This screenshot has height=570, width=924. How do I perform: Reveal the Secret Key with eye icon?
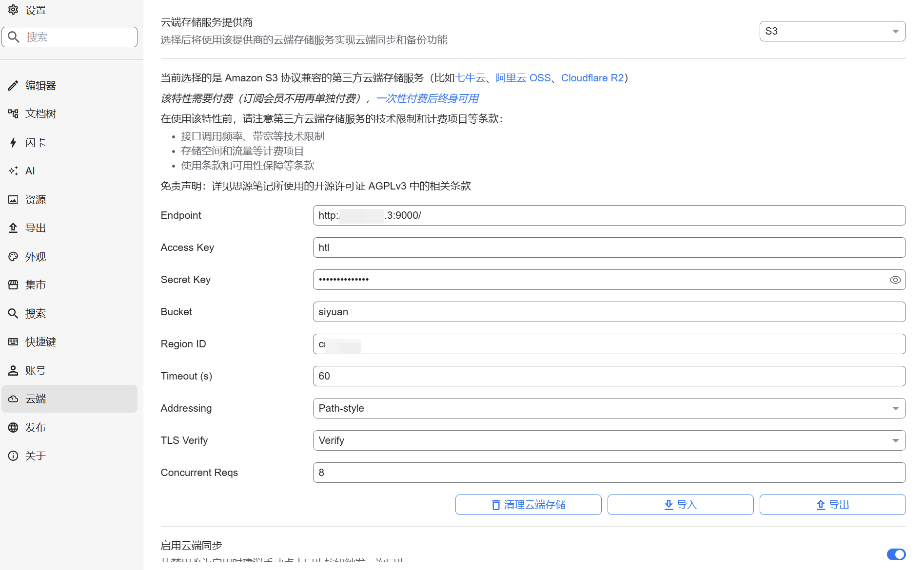pyautogui.click(x=895, y=280)
